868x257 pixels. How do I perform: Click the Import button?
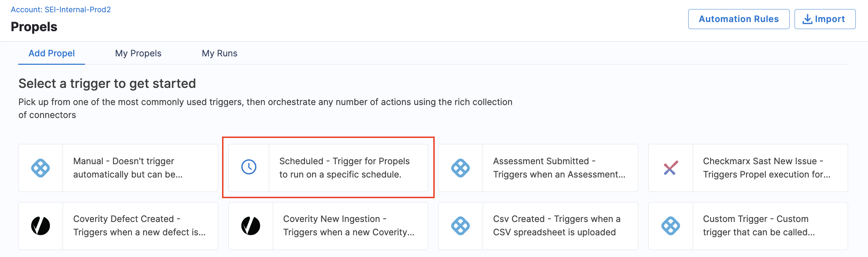pyautogui.click(x=825, y=19)
